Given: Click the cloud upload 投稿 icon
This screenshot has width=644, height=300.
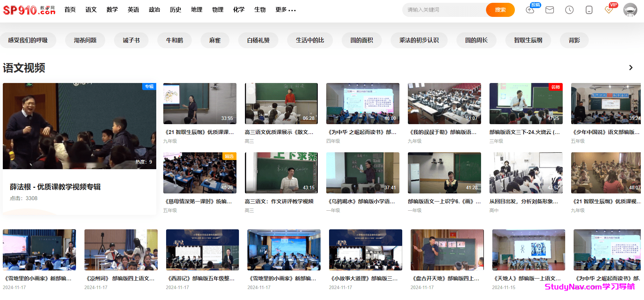Looking at the screenshot, I should pos(530,10).
